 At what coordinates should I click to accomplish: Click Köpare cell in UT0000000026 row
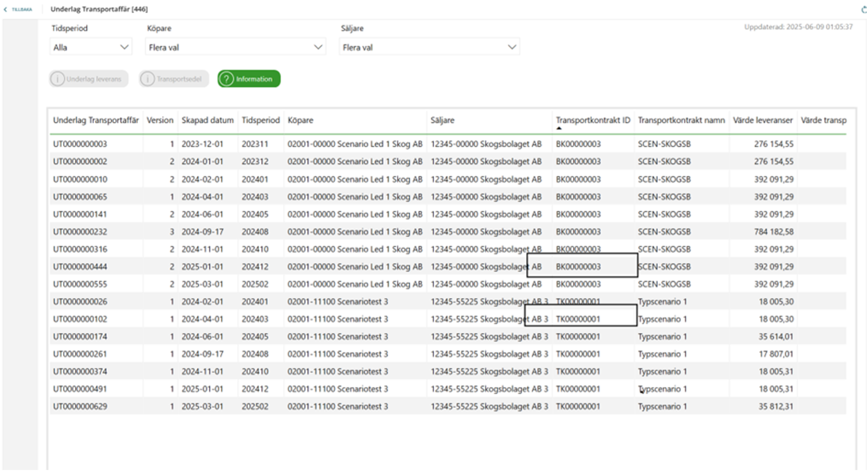point(338,301)
